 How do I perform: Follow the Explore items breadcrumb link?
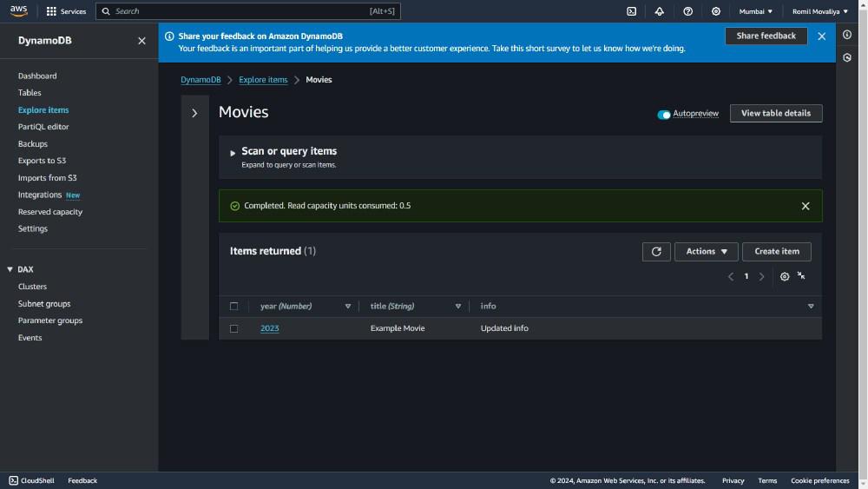point(263,80)
